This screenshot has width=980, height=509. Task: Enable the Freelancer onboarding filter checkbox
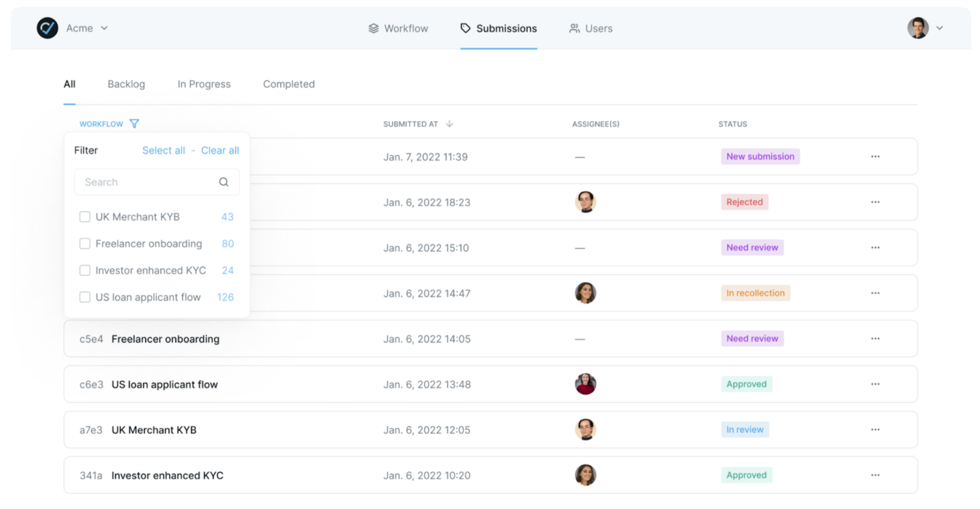click(85, 244)
